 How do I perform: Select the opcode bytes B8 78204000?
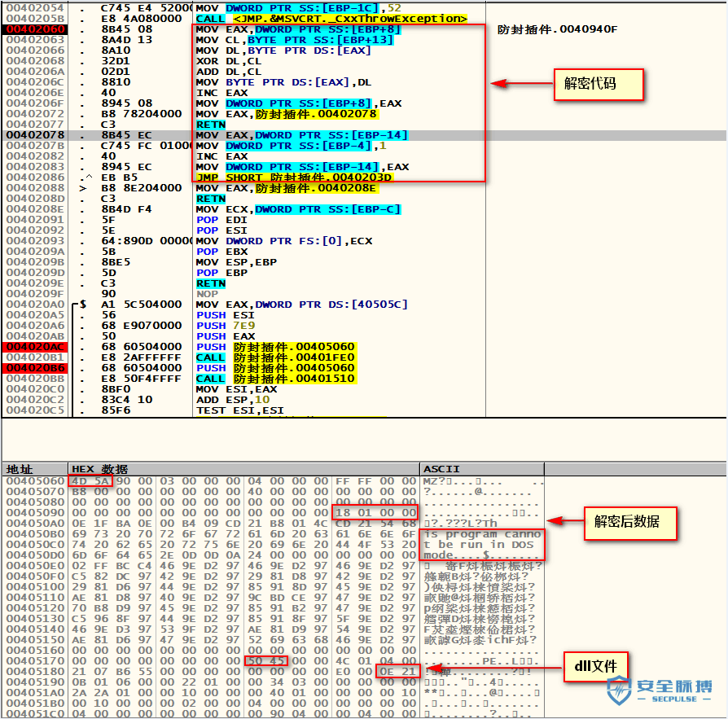tap(142, 114)
